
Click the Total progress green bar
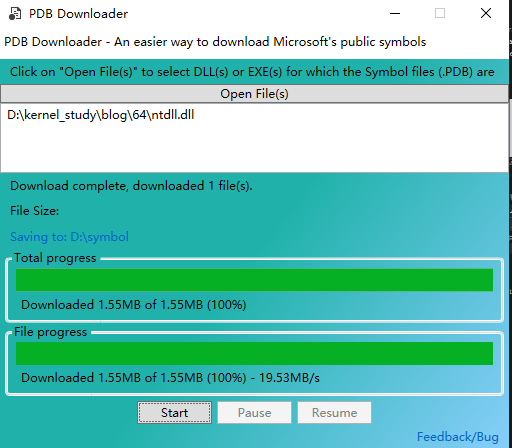pos(254,280)
